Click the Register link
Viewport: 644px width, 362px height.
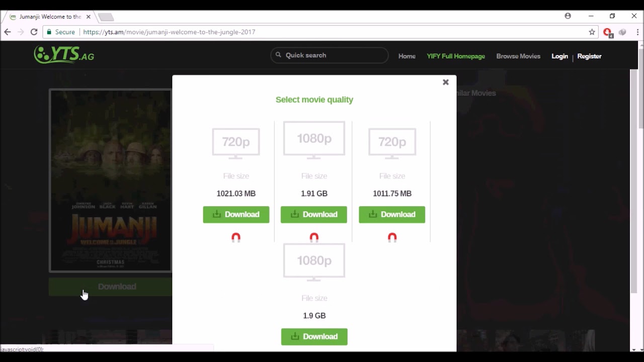pyautogui.click(x=589, y=56)
